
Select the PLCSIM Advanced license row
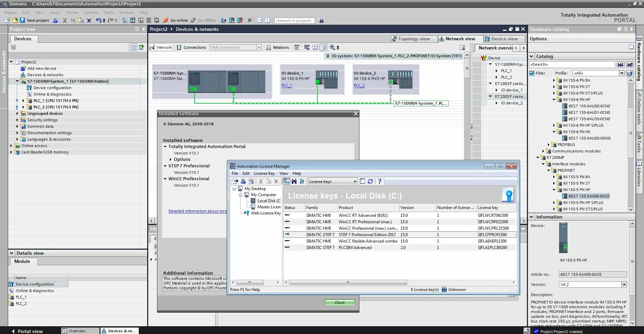pyautogui.click(x=400, y=248)
